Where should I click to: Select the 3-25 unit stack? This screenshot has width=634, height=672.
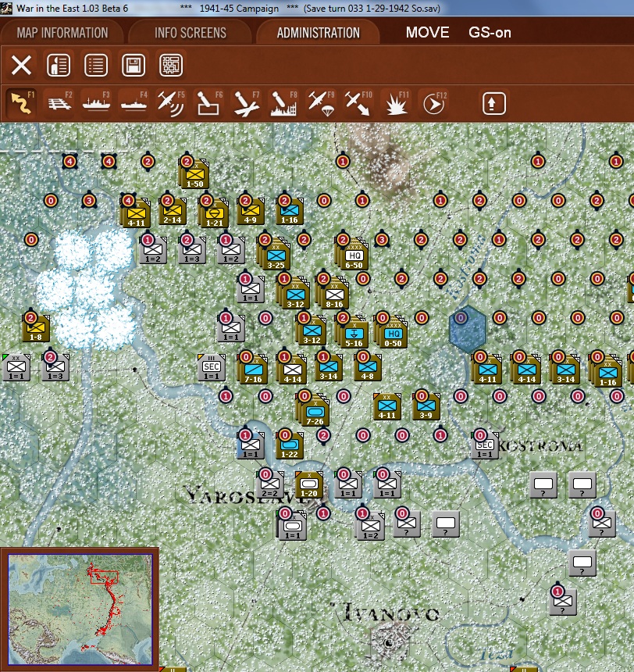tap(274, 254)
